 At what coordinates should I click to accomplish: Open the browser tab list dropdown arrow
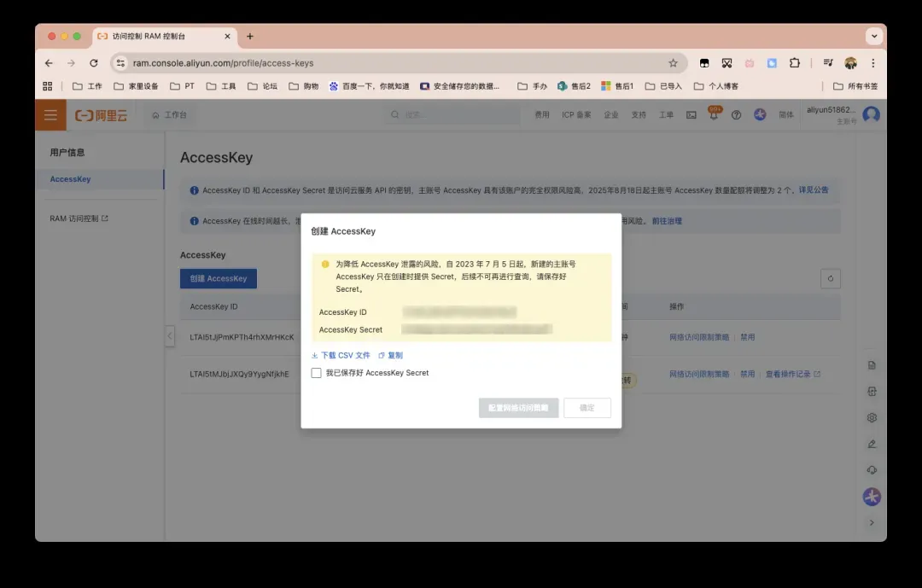click(x=873, y=36)
